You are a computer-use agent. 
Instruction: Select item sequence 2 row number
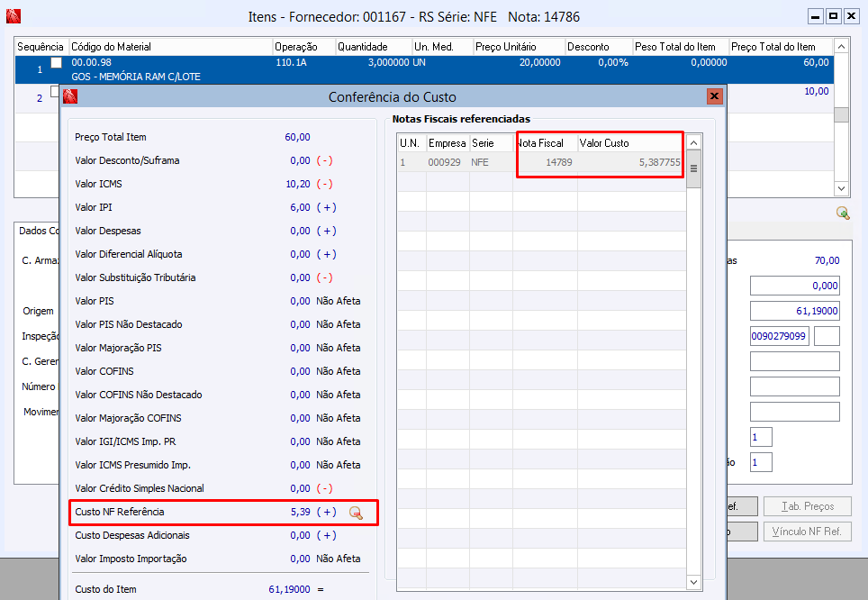pyautogui.click(x=40, y=98)
